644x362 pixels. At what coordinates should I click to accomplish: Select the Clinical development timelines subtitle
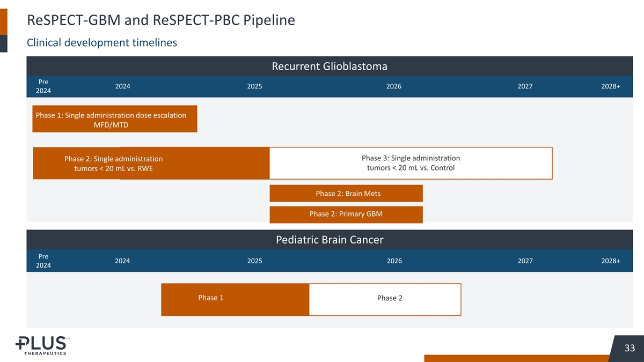point(102,43)
